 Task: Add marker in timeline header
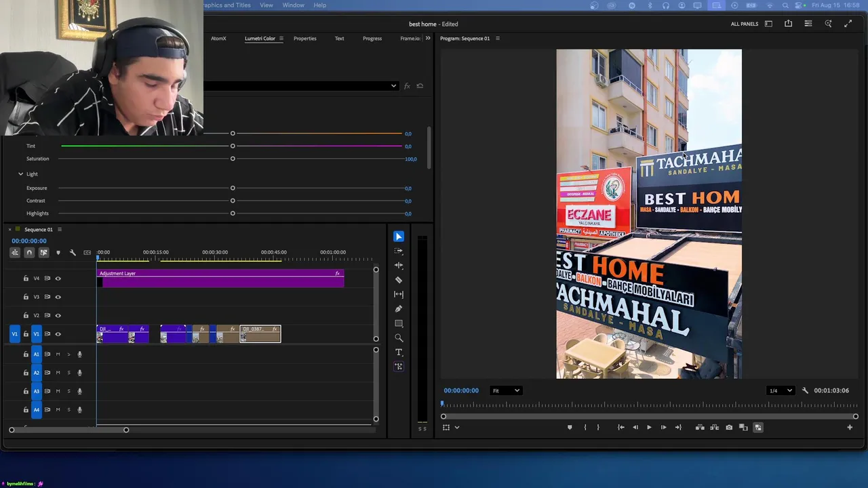point(58,253)
